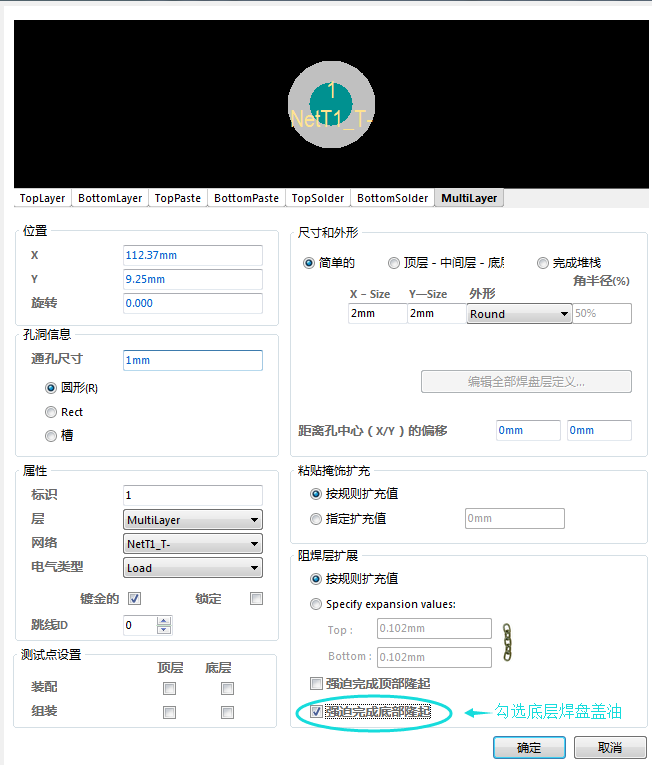The width and height of the screenshot is (652, 765).
Task: Increase the 跳线ID value with up arrow
Action: point(164,620)
